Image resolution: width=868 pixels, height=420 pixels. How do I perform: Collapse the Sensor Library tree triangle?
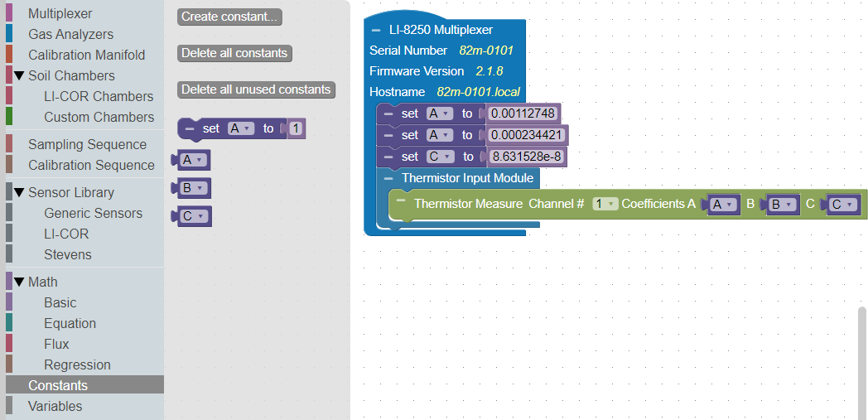20,192
